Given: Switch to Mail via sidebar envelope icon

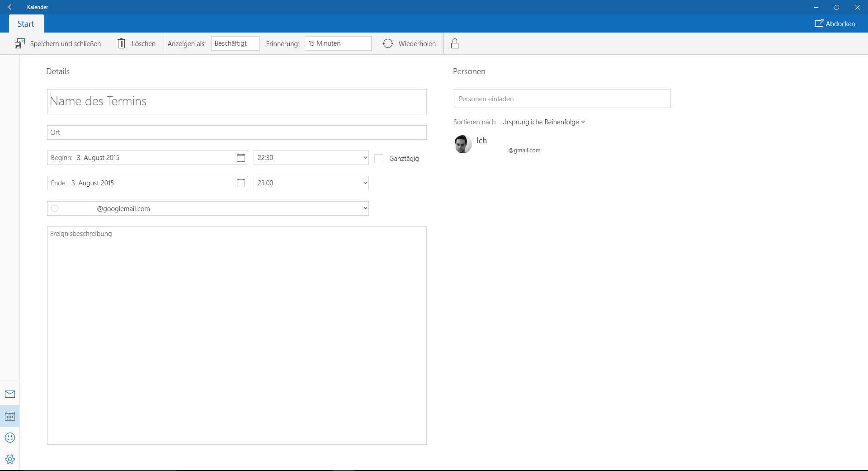Looking at the screenshot, I should click(x=10, y=394).
